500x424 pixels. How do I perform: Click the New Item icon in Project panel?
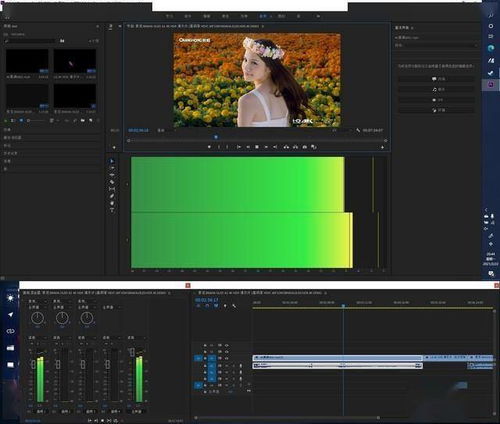[90, 120]
